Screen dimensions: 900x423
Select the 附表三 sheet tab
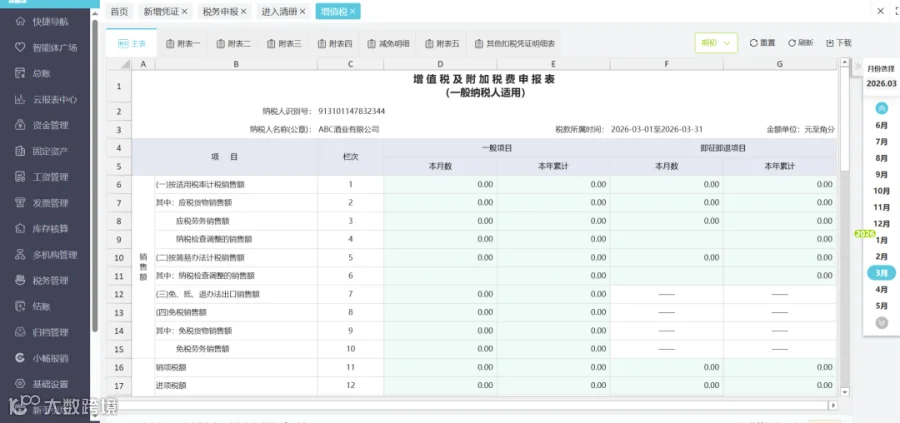point(284,43)
